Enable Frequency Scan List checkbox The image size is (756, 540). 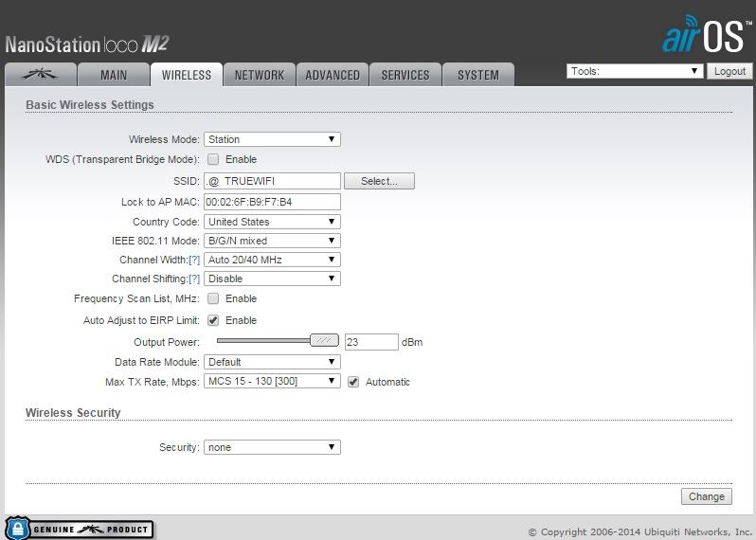pos(213,298)
